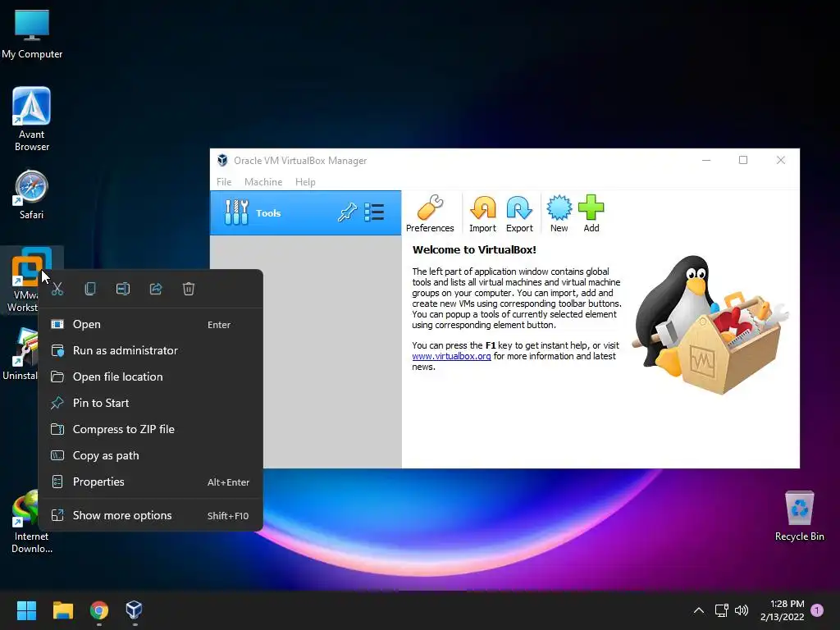Choose Open from the context menu
Viewport: 840px width, 630px height.
pyautogui.click(x=151, y=324)
